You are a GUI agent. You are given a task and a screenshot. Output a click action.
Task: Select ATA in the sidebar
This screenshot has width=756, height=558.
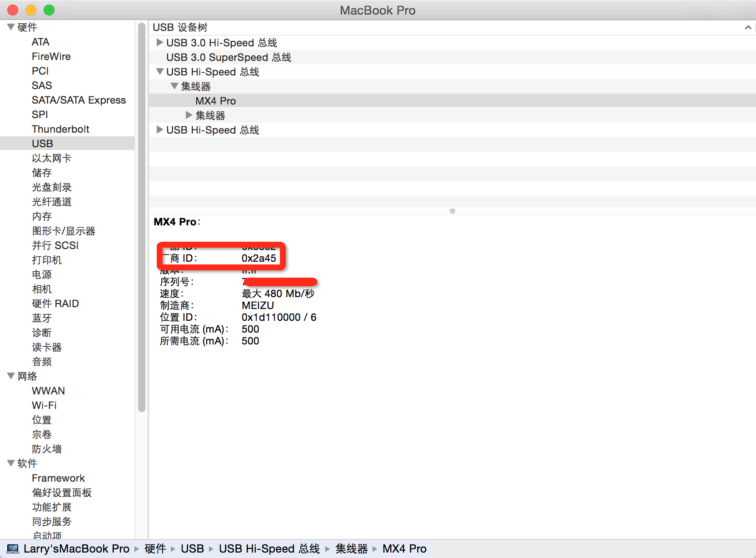tap(40, 42)
